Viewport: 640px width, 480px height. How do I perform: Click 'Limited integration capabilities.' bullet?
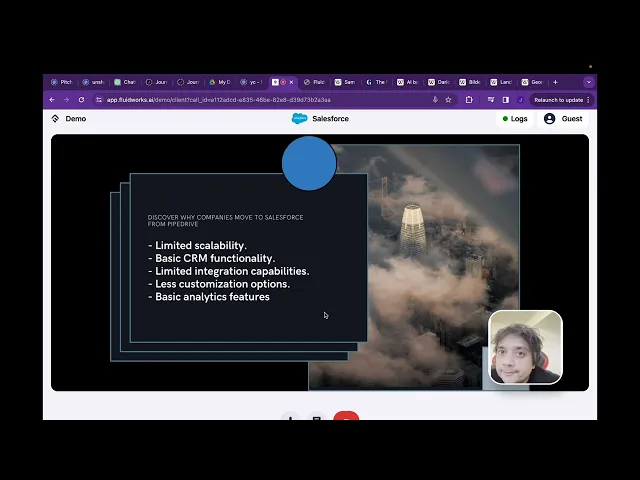pos(229,271)
